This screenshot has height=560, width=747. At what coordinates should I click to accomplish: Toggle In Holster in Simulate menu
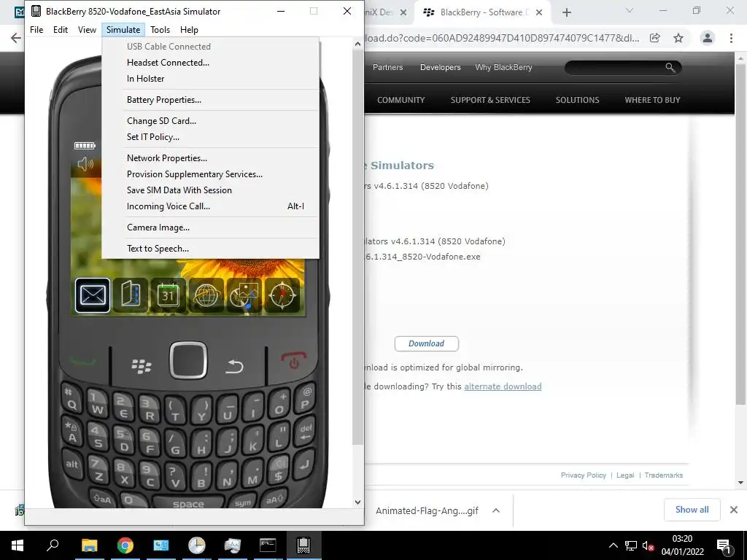(145, 79)
